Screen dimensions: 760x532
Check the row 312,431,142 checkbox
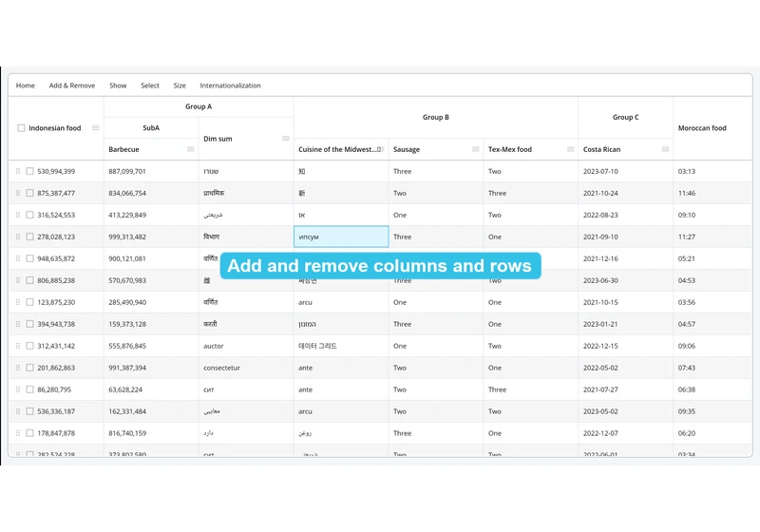click(x=30, y=346)
